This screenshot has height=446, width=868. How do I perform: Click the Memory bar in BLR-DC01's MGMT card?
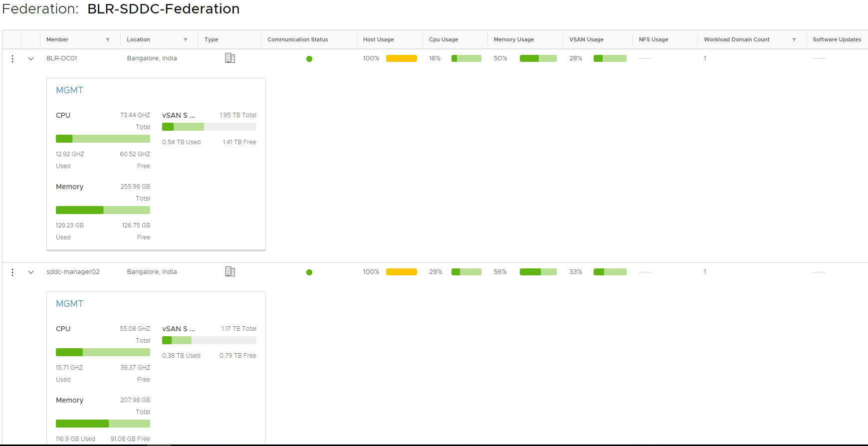[103, 210]
